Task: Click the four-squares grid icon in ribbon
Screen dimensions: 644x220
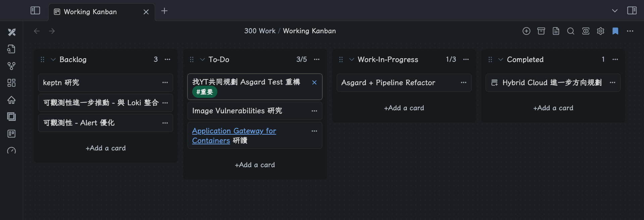Action: tap(11, 83)
